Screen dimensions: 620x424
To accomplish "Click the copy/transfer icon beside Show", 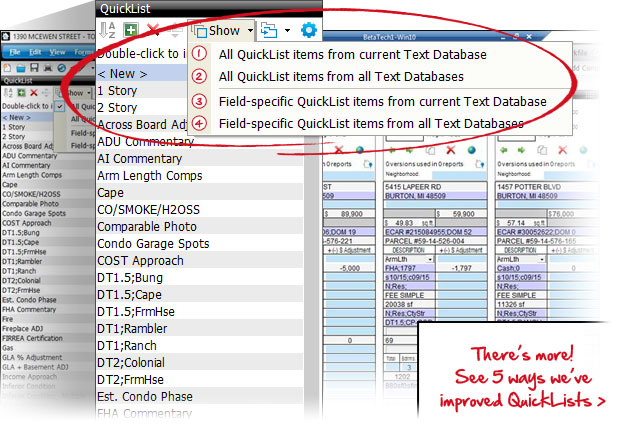I will point(269,30).
